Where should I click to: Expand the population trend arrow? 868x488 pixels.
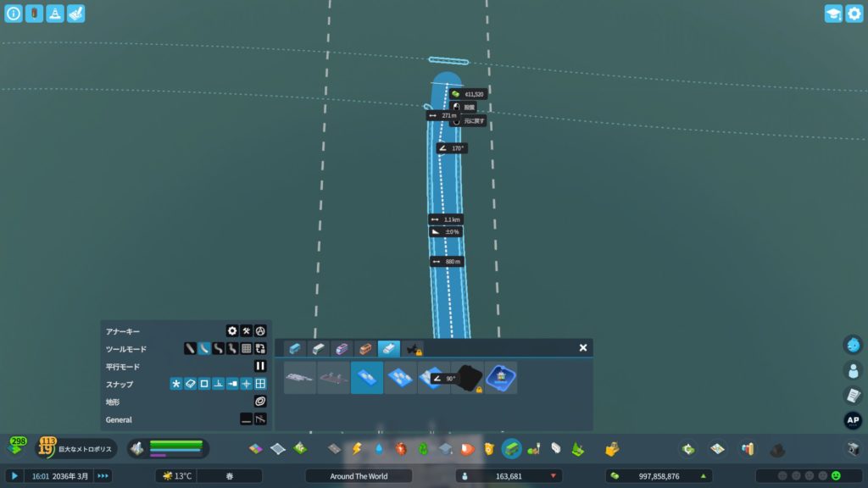pyautogui.click(x=554, y=476)
